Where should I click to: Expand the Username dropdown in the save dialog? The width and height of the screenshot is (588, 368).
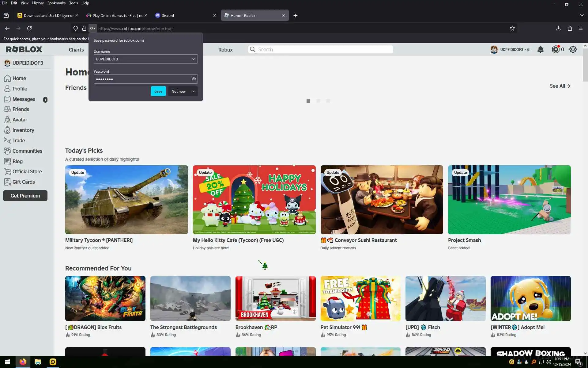click(x=193, y=59)
